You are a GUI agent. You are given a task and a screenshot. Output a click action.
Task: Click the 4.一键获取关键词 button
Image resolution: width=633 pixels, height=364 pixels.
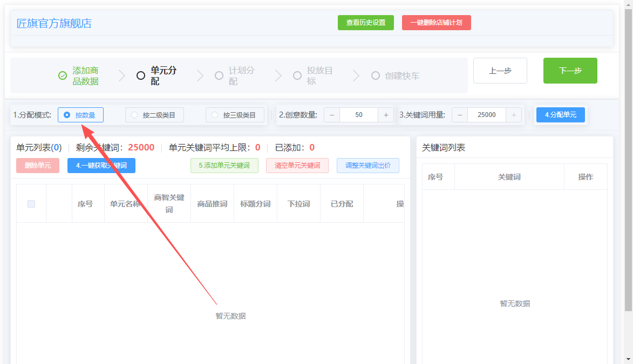(101, 166)
